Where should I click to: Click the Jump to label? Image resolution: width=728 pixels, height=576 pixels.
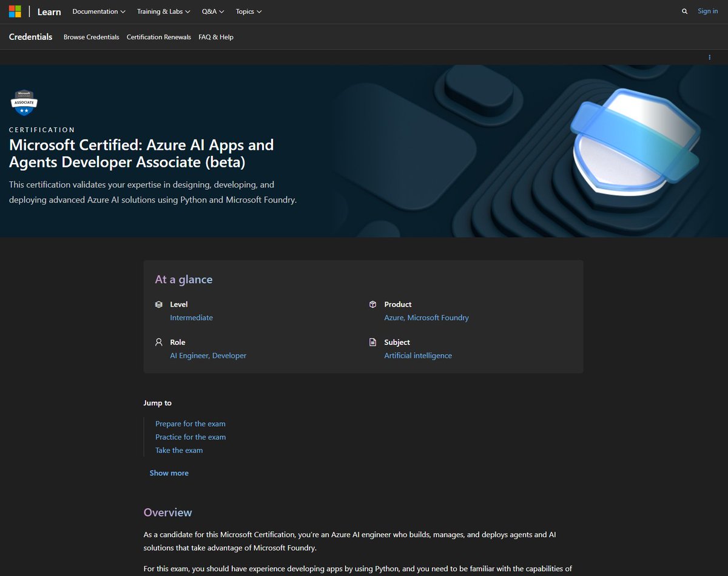pos(157,403)
